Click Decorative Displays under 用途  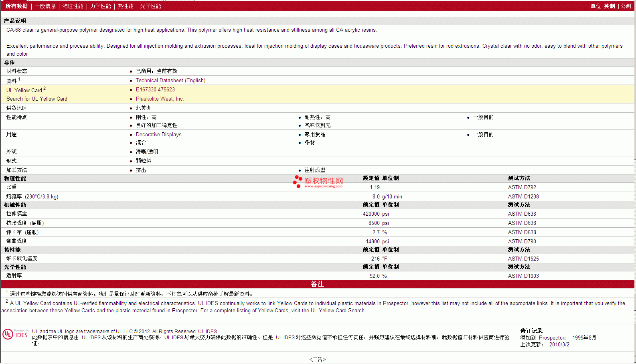[x=158, y=134]
